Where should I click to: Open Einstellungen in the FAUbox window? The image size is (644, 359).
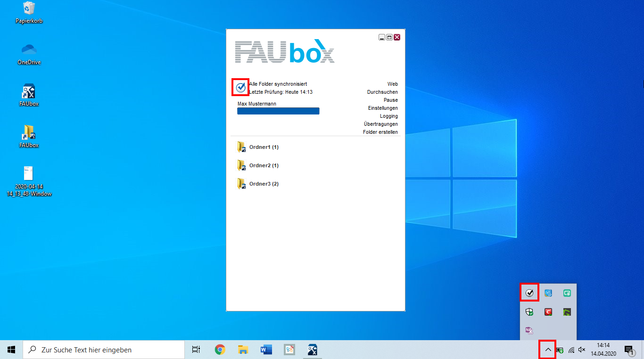pyautogui.click(x=383, y=108)
